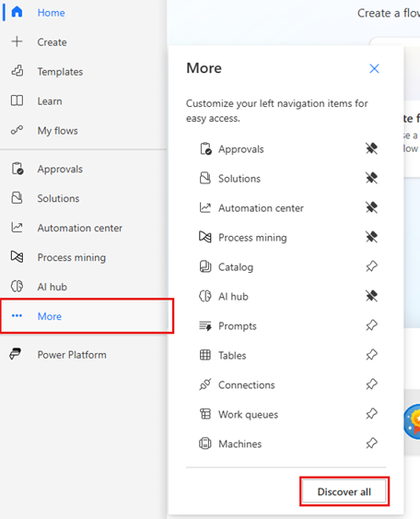The image size is (420, 519).
Task: Click sidebar Solutions icon
Action: 17,198
